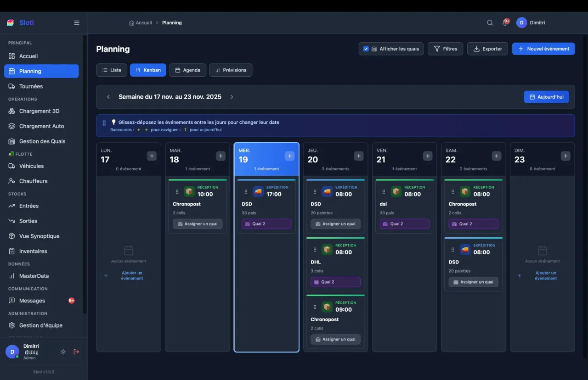588x380 pixels.
Task: Add event with plus on Dimanche 23
Action: (565, 156)
